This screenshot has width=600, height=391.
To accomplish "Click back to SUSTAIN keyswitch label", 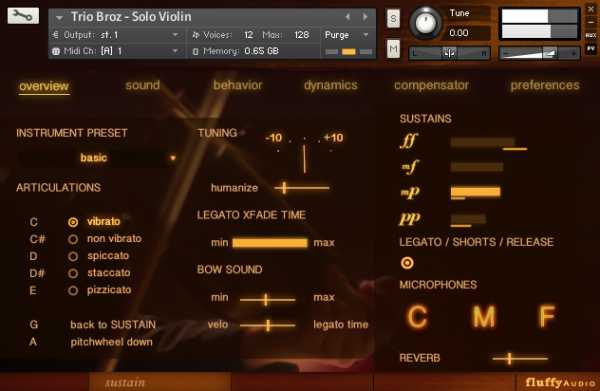I will (113, 325).
